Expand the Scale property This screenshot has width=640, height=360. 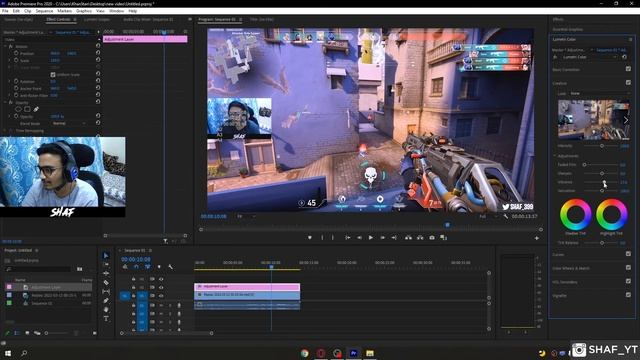pyautogui.click(x=9, y=60)
